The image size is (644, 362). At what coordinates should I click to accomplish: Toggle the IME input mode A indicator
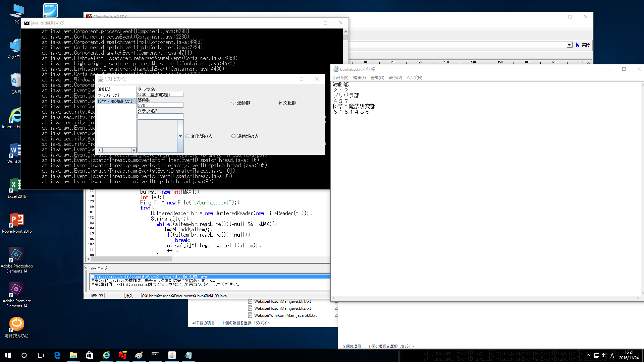612,355
